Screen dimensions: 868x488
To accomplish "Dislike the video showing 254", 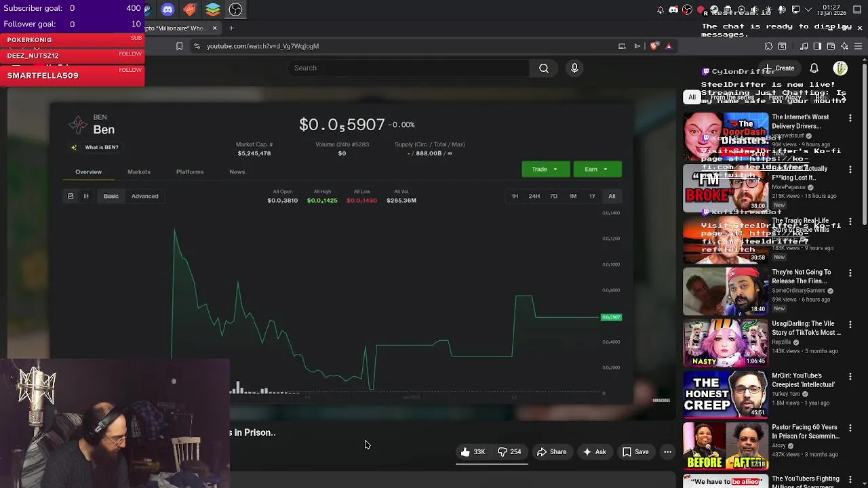I will click(509, 452).
